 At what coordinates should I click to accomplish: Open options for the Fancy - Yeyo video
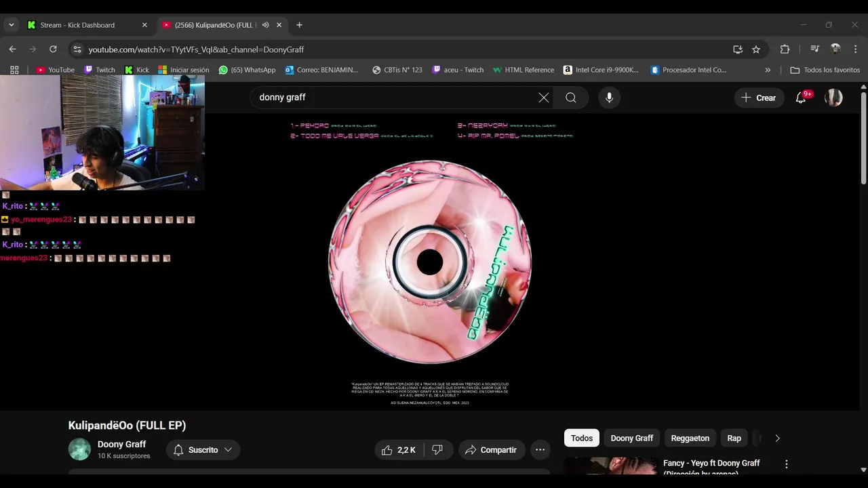787,464
